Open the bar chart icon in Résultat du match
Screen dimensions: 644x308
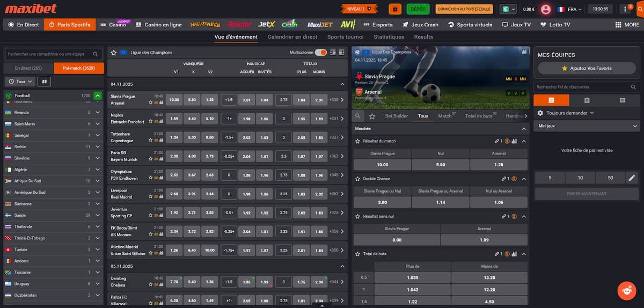[515, 141]
